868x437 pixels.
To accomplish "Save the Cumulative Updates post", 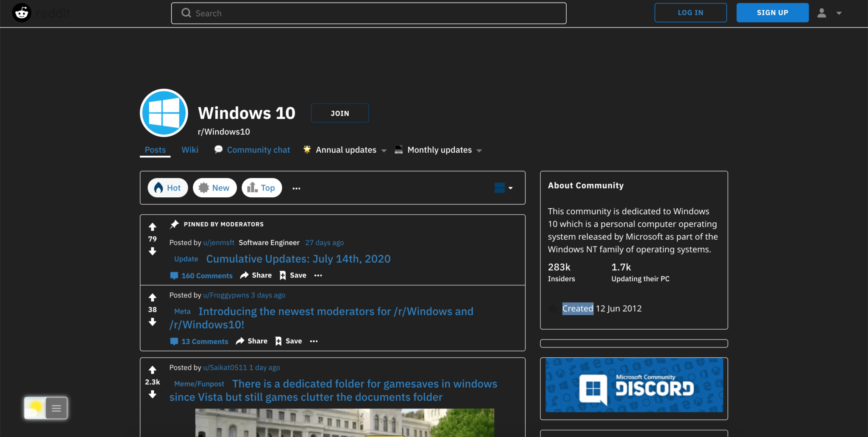I will pos(293,275).
